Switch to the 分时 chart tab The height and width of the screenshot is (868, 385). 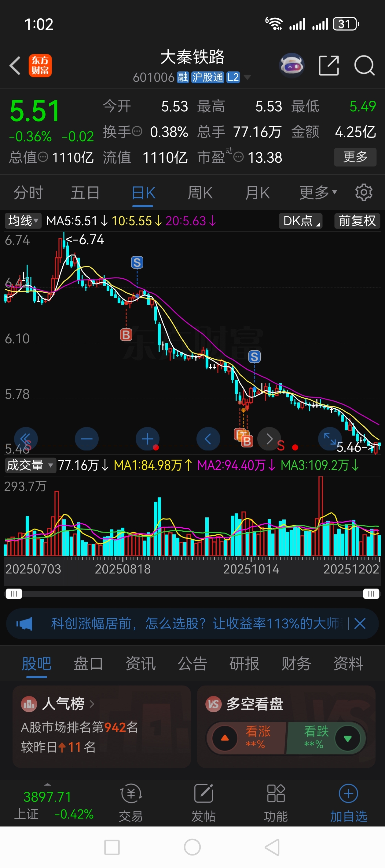coord(28,193)
